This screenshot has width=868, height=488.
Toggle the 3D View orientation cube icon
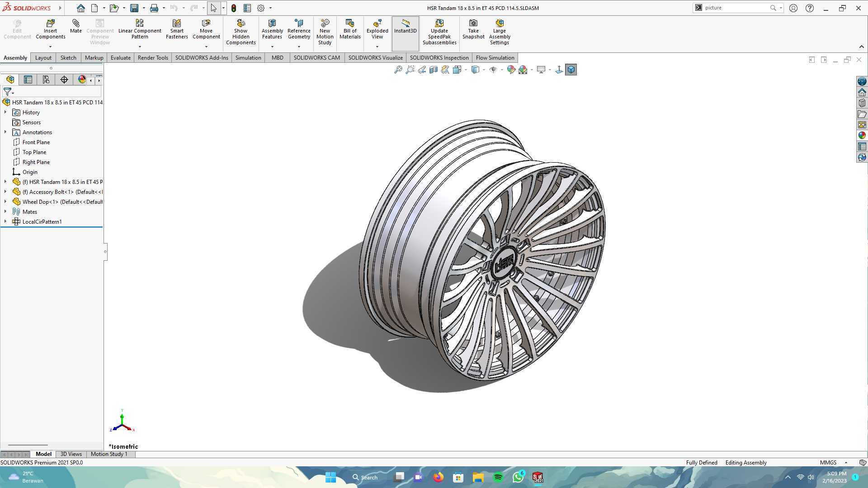[x=571, y=70]
